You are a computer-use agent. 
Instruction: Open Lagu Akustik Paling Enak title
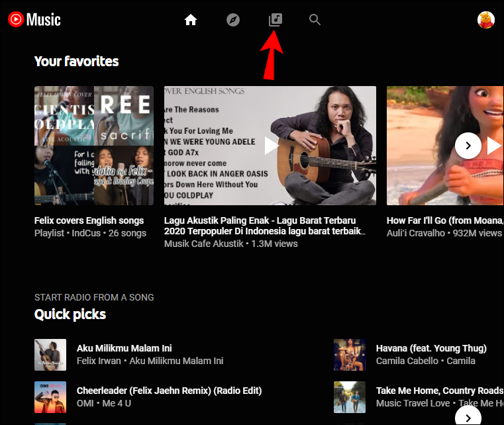pyautogui.click(x=264, y=226)
